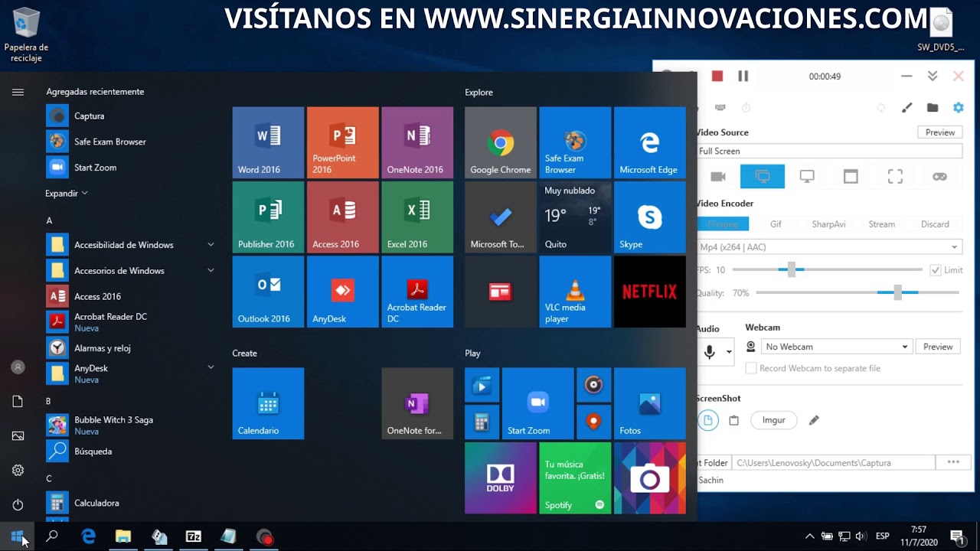The image size is (980, 551).
Task: Select the SharpAvi encoder tab
Action: tap(828, 224)
